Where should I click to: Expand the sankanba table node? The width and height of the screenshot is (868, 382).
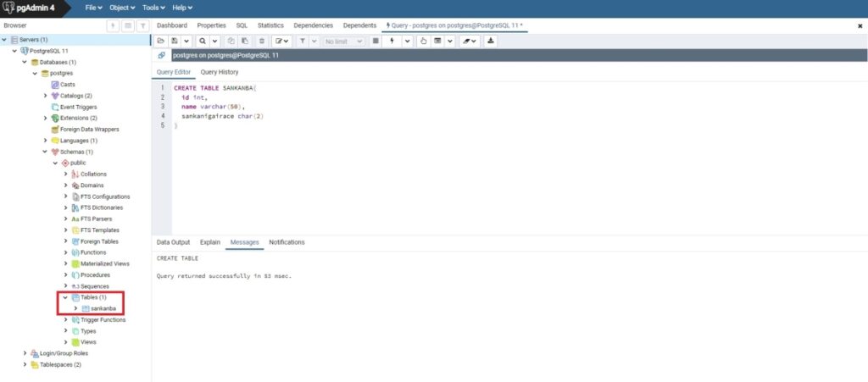75,308
